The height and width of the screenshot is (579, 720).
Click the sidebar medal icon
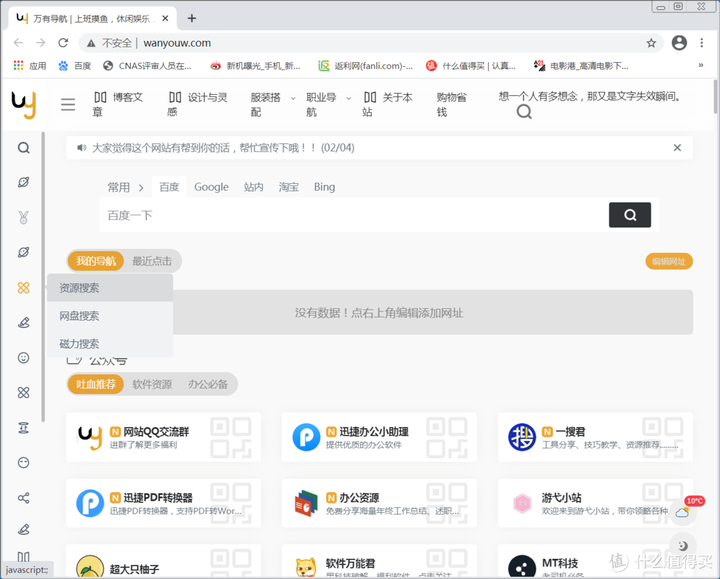pos(23,217)
